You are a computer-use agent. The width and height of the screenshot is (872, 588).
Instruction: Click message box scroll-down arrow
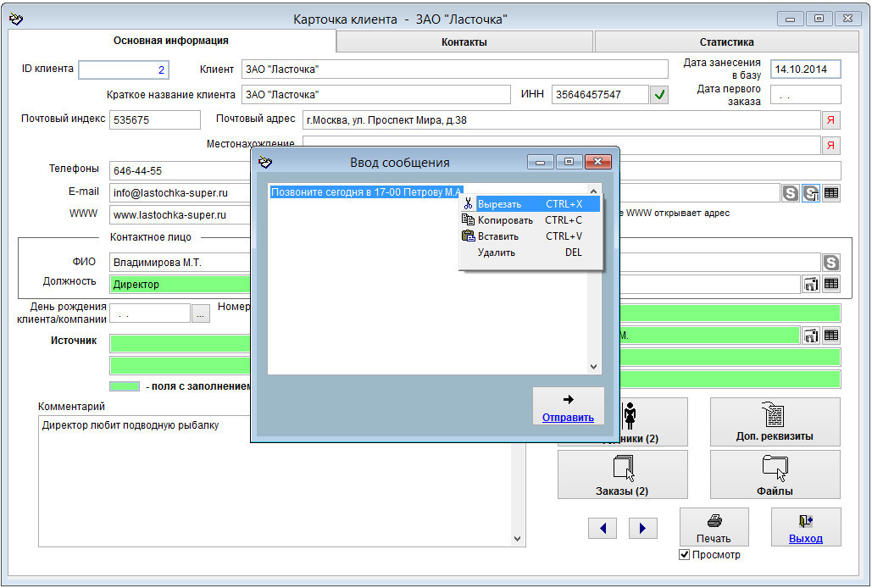593,367
